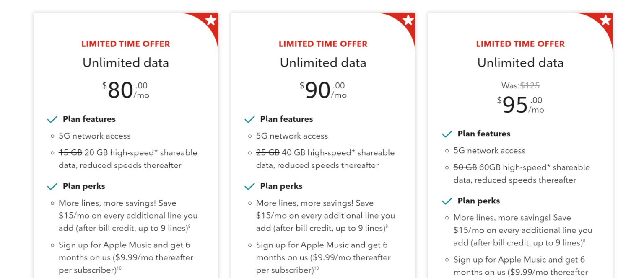644x278 pixels.
Task: Select the $90.00/mo price
Action: tap(323, 90)
